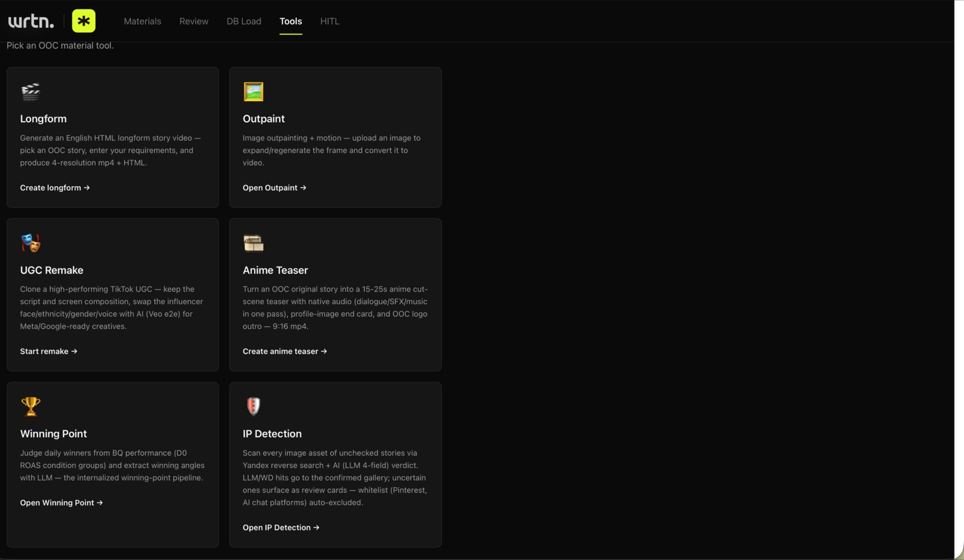The image size is (964, 560).
Task: Click the UGC Remake theater masks icon
Action: pyautogui.click(x=30, y=243)
